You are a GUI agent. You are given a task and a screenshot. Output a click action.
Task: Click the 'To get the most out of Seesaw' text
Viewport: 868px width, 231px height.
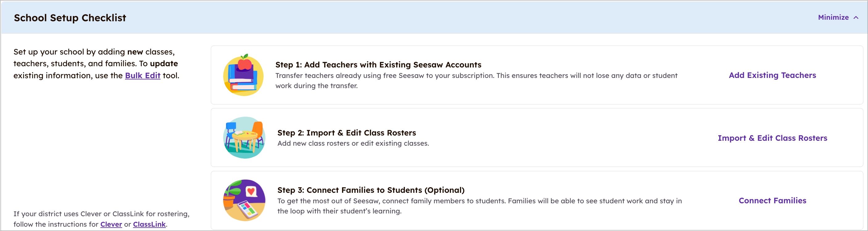click(x=479, y=206)
